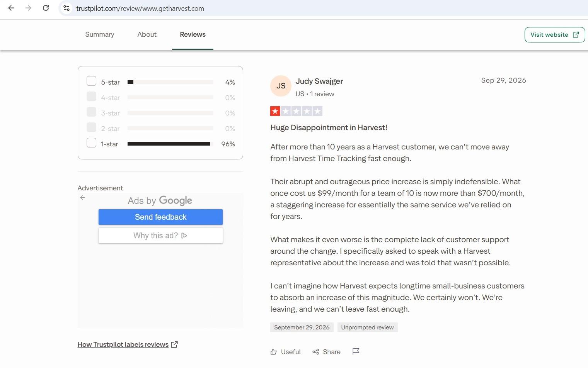Click the Visit website button
The height and width of the screenshot is (368, 588).
click(555, 35)
